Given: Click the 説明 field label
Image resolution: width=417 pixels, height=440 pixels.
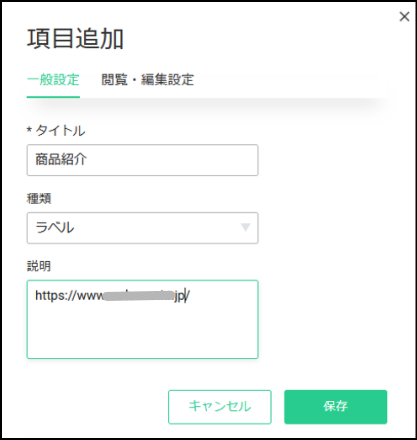Looking at the screenshot, I should point(39,266).
